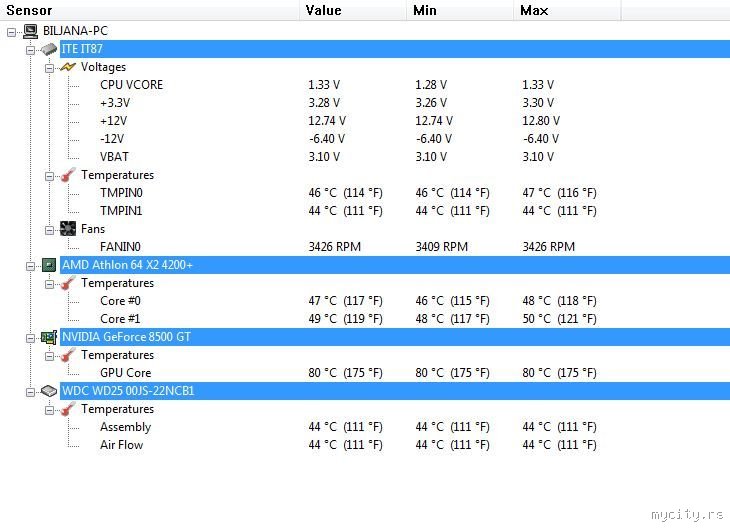Screen dimensions: 730x528
Task: Click the WDC hard drive icon
Action: point(49,391)
